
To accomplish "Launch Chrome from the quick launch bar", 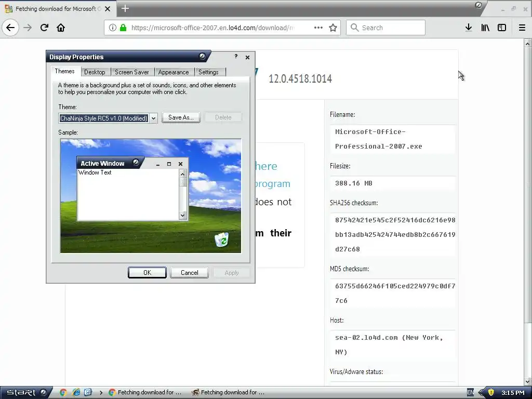I will (x=63, y=393).
